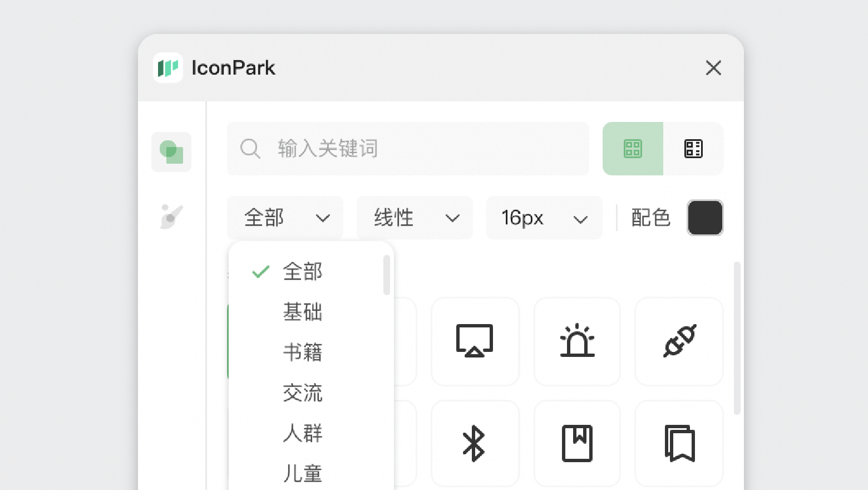Image resolution: width=868 pixels, height=490 pixels.
Task: Select the Airplay icon
Action: tap(475, 341)
